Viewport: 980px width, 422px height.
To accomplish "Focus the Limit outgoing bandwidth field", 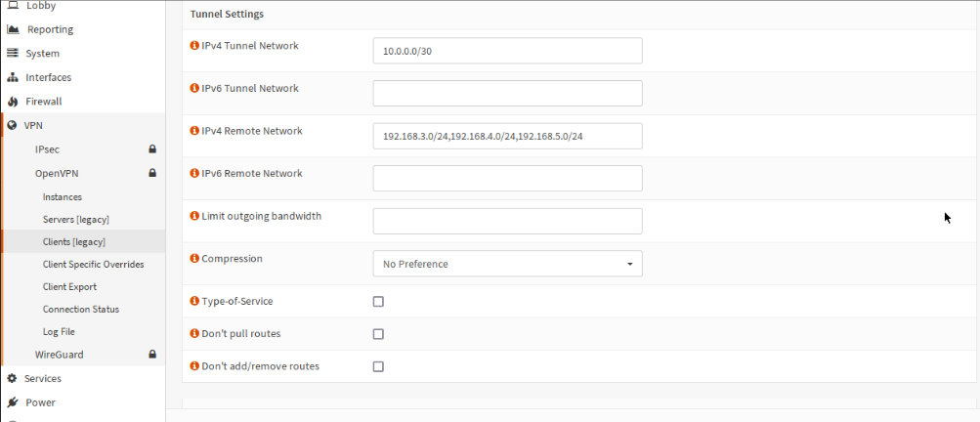I will 507,221.
